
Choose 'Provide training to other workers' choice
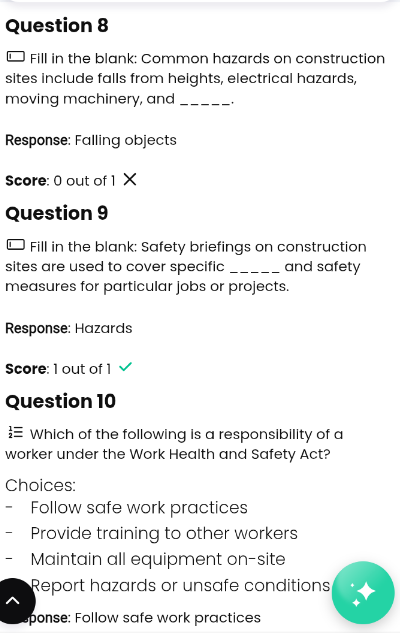164,534
